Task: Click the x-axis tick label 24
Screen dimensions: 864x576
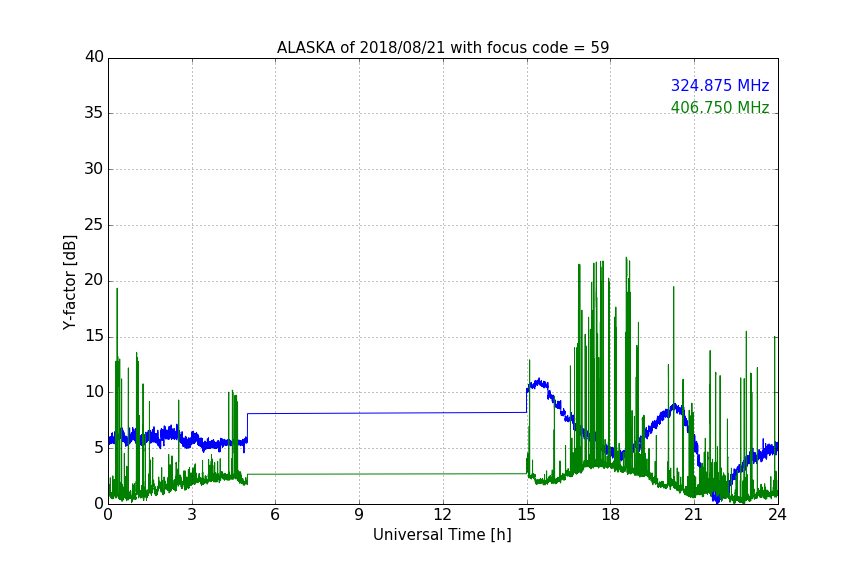Action: 777,515
